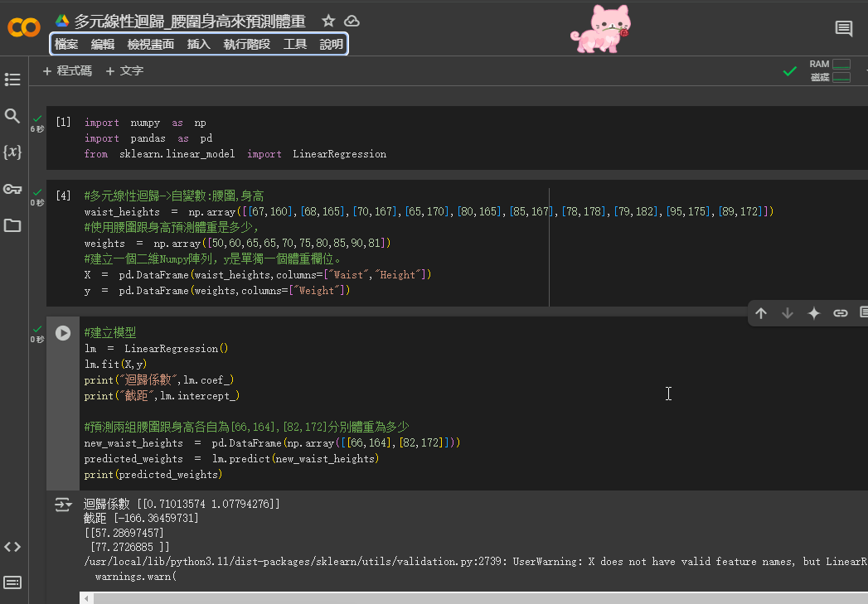Open the files folder panel
This screenshot has width=868, height=604.
point(12,225)
